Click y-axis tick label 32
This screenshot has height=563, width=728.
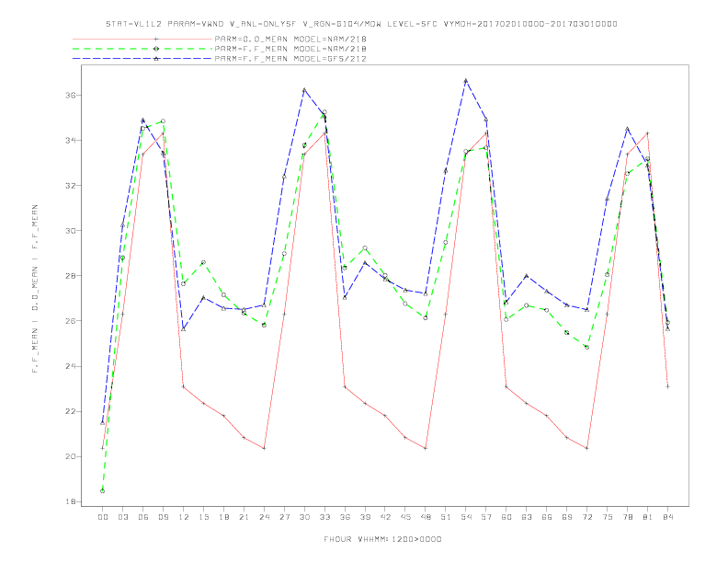71,185
